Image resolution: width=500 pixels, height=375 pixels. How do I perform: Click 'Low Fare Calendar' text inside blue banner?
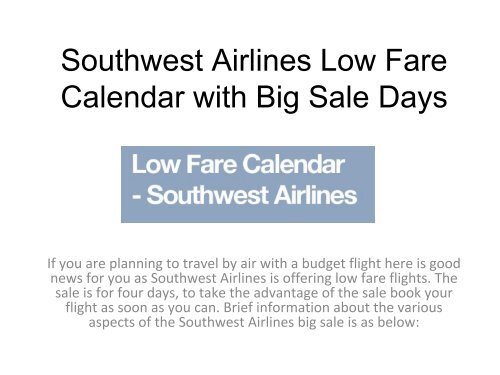coord(238,164)
